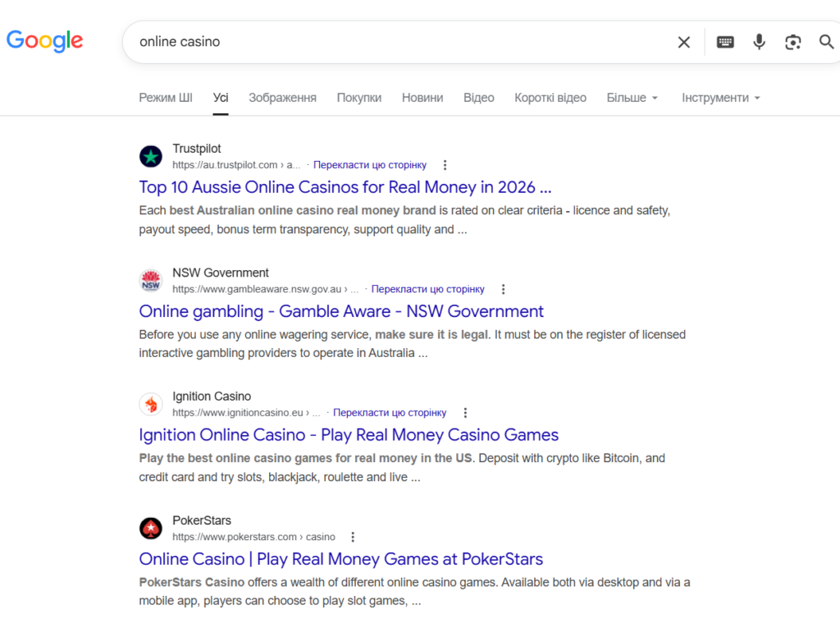Image resolution: width=840 pixels, height=619 pixels.
Task: Switch to the Режим ШІ tab
Action: tap(166, 98)
